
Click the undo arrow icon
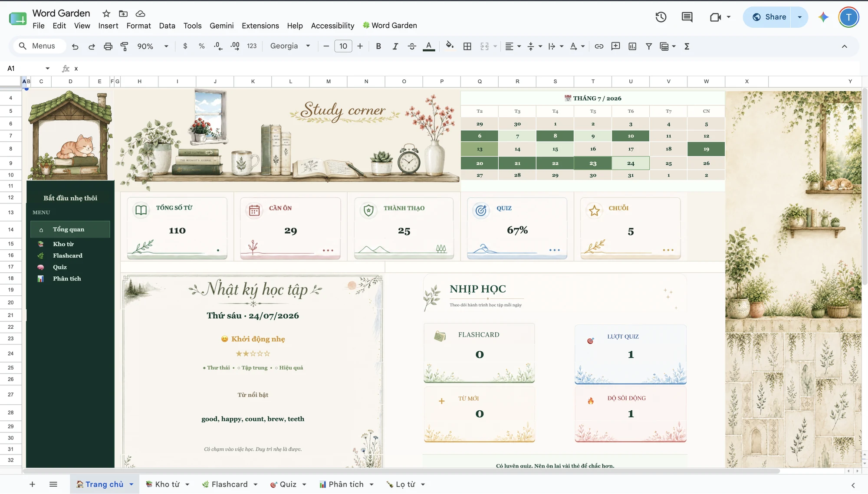click(75, 46)
